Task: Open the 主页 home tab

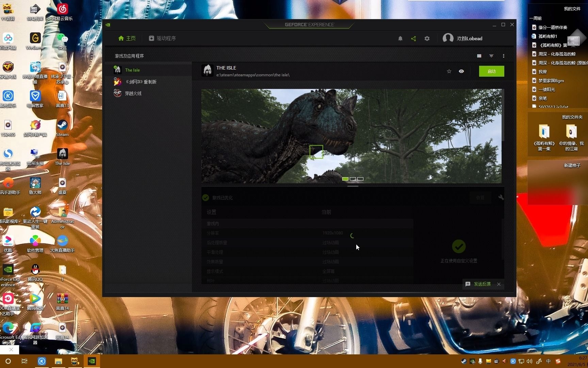Action: [x=127, y=38]
